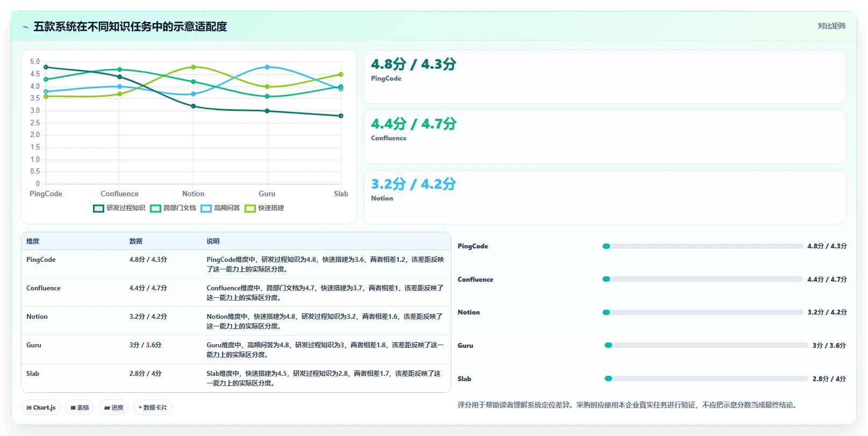868x436 pixels.
Task: Click the table value 4.8分 / 4.3分
Action: coord(148,260)
